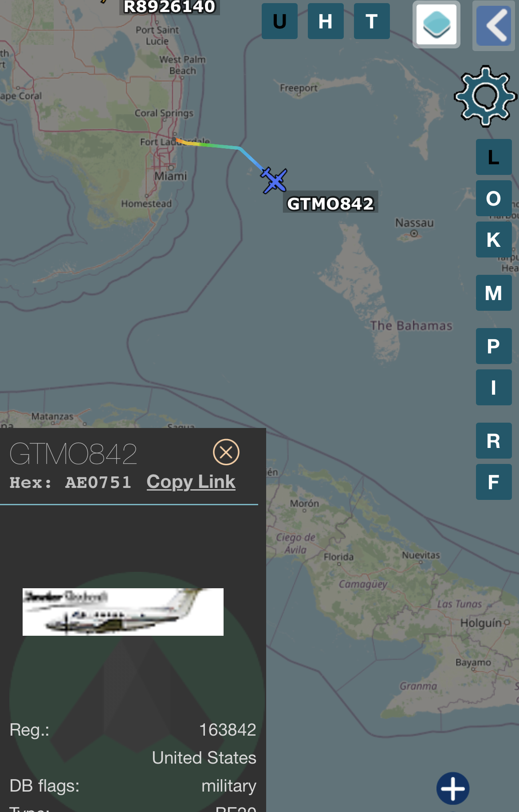Click the I map option button
Image resolution: width=519 pixels, height=812 pixels.
[494, 388]
